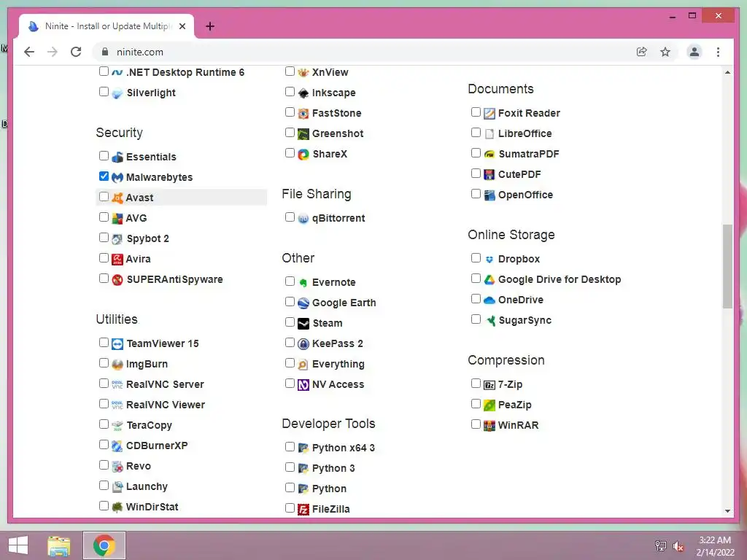This screenshot has width=747, height=560.
Task: Click the CDBurnerXP icon
Action: [x=117, y=446]
